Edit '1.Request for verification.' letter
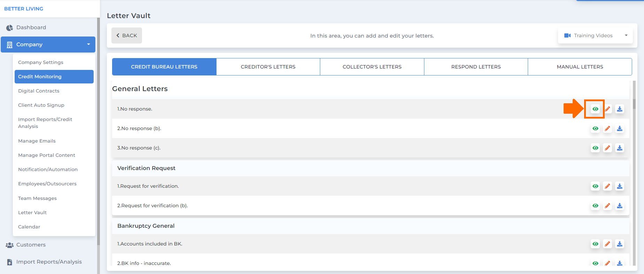This screenshot has height=274, width=644. (x=607, y=186)
